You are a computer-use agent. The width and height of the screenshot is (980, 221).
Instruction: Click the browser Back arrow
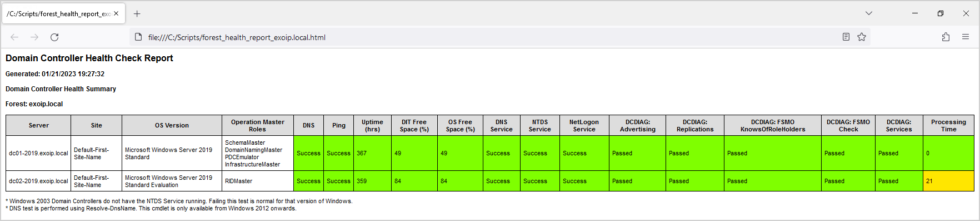point(14,37)
